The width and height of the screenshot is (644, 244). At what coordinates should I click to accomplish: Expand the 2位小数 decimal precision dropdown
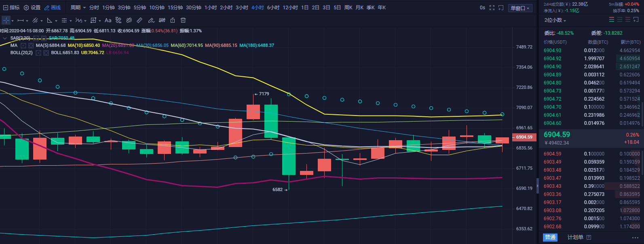click(x=555, y=20)
